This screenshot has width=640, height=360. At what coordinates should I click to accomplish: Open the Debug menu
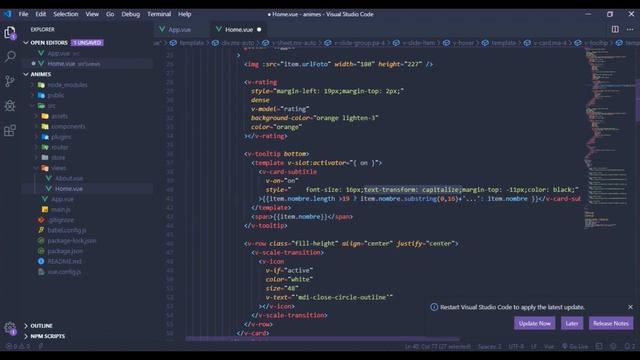click(131, 14)
